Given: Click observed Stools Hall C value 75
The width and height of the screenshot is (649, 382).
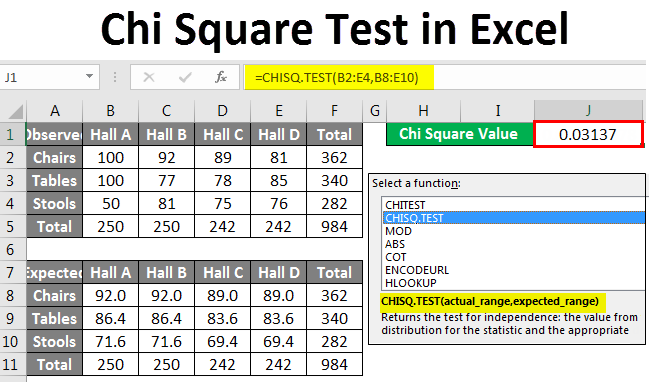Looking at the screenshot, I should (222, 204).
